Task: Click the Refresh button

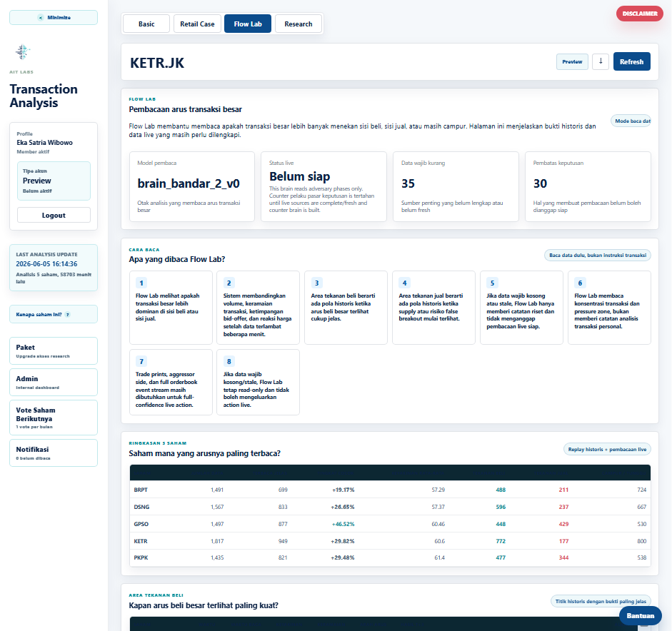Action: 632,61
